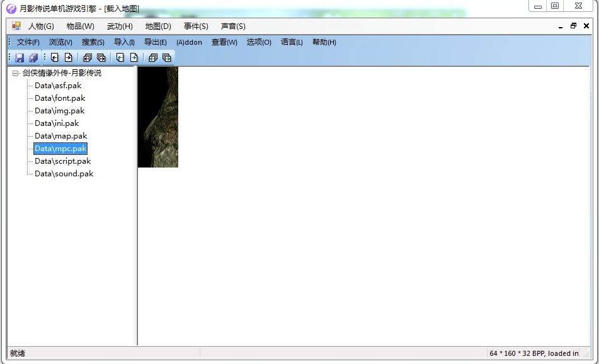This screenshot has height=364, width=599.
Task: Open the 人物(G) menu
Action: (x=42, y=26)
